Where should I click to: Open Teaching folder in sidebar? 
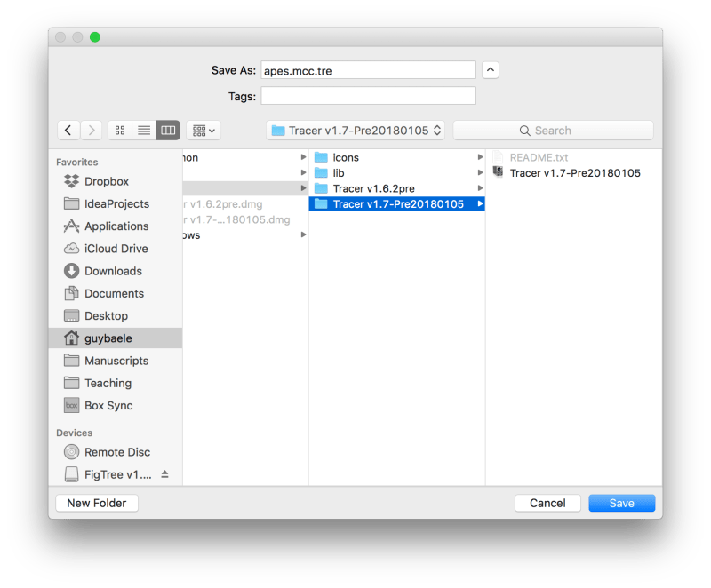(x=116, y=383)
